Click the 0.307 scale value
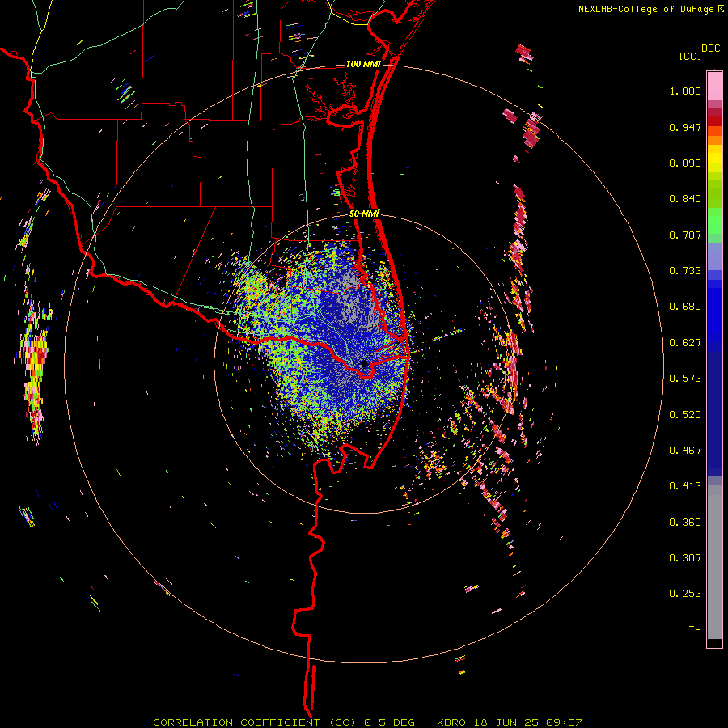 click(x=685, y=558)
